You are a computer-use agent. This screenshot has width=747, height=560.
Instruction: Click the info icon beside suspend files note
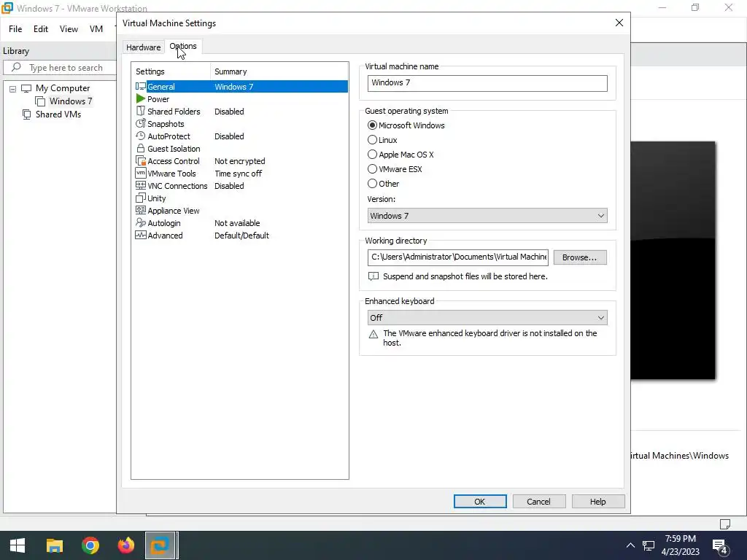coord(373,276)
